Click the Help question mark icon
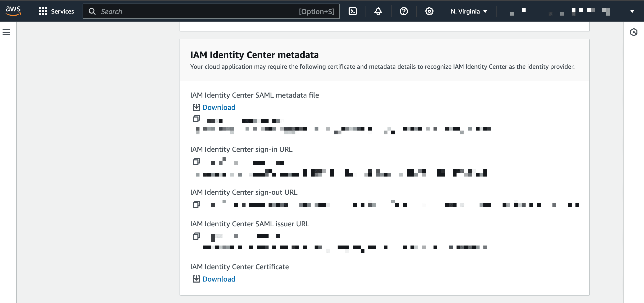This screenshot has height=303, width=644. pos(404,11)
